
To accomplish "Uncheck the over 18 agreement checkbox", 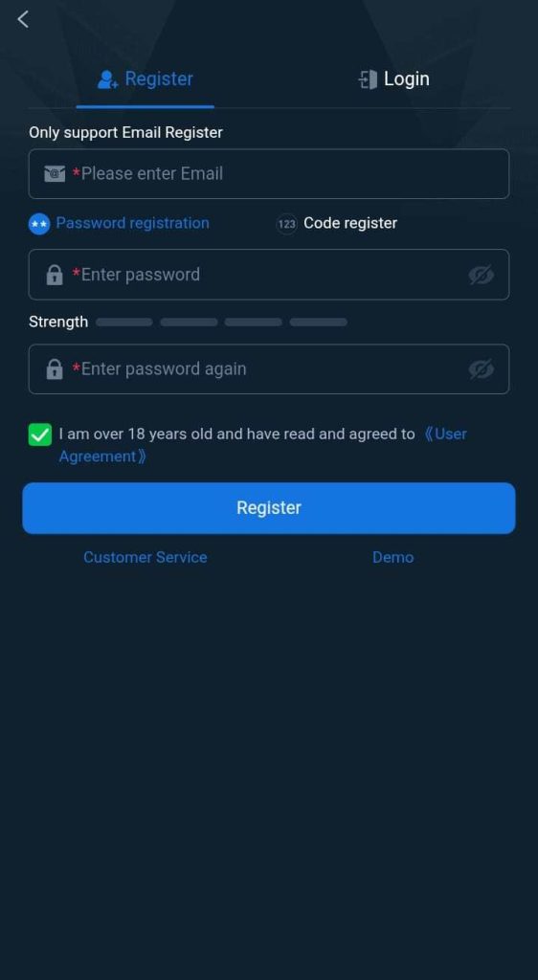I will 40,434.
